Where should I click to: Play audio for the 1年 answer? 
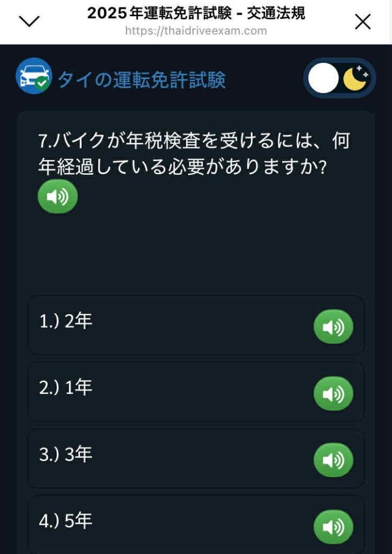(x=333, y=393)
